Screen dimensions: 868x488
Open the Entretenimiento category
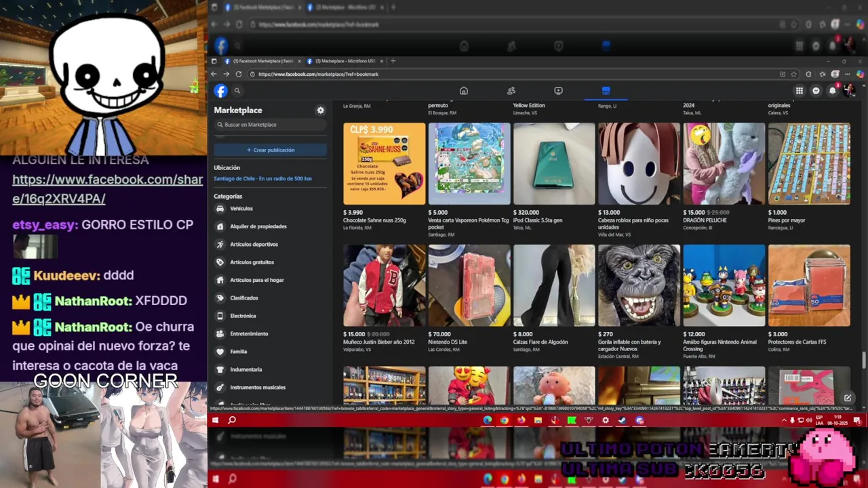pos(249,333)
